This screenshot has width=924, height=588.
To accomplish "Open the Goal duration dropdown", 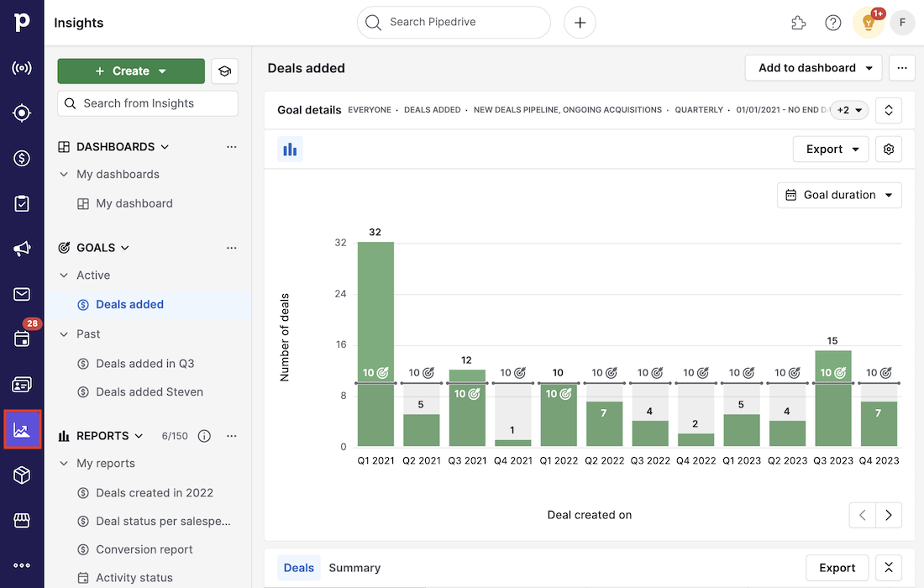I will coord(838,195).
